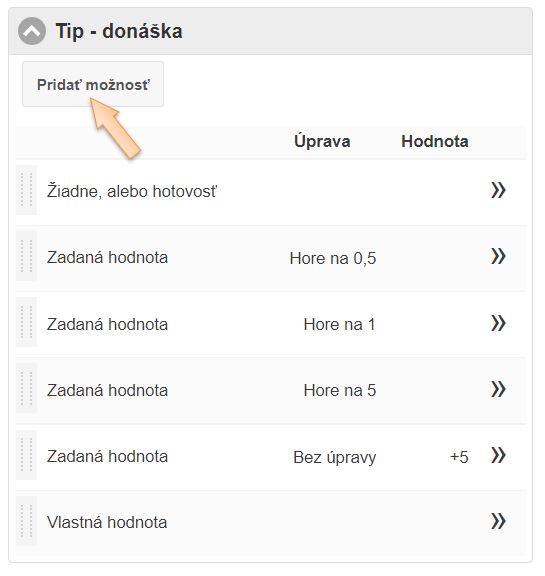545x576 pixels.
Task: Select the Žiadne, alebo hotovosť option
Action: point(132,191)
